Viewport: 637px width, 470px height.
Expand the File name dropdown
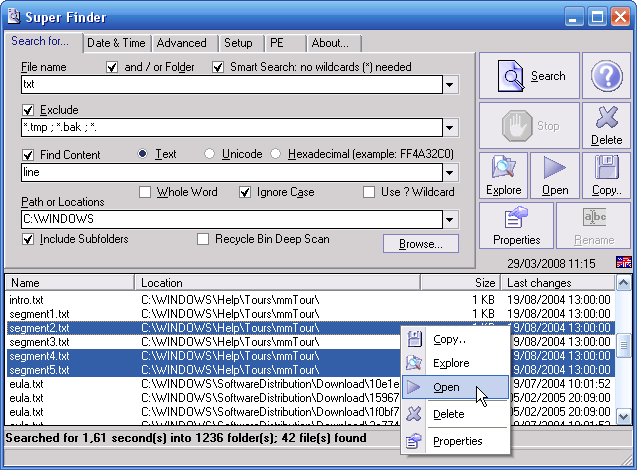[451, 85]
